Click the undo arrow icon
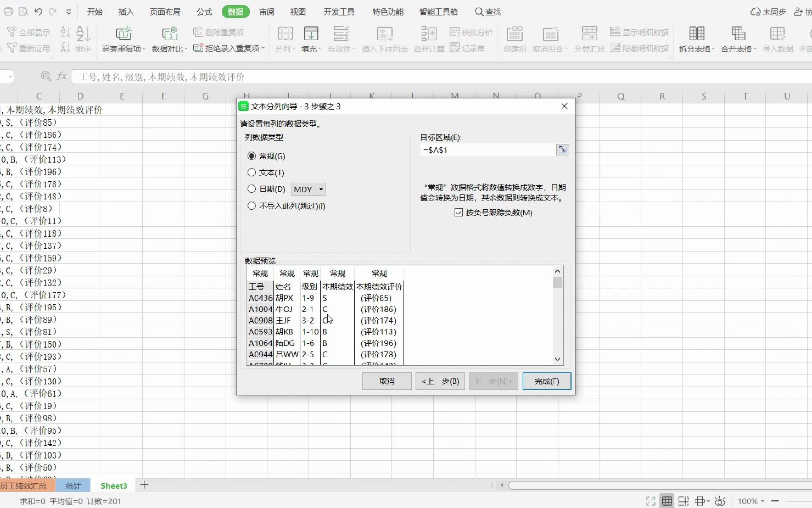812x508 pixels. pyautogui.click(x=39, y=11)
